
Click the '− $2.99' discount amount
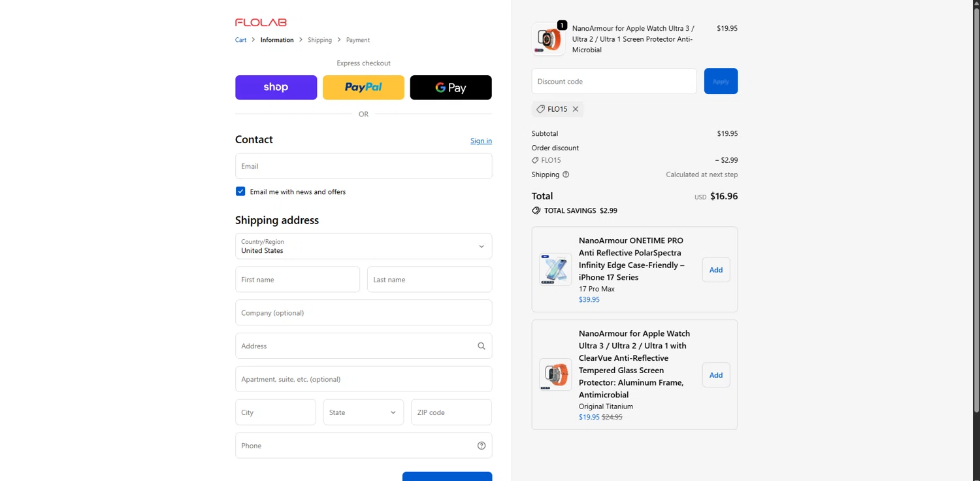(x=727, y=160)
